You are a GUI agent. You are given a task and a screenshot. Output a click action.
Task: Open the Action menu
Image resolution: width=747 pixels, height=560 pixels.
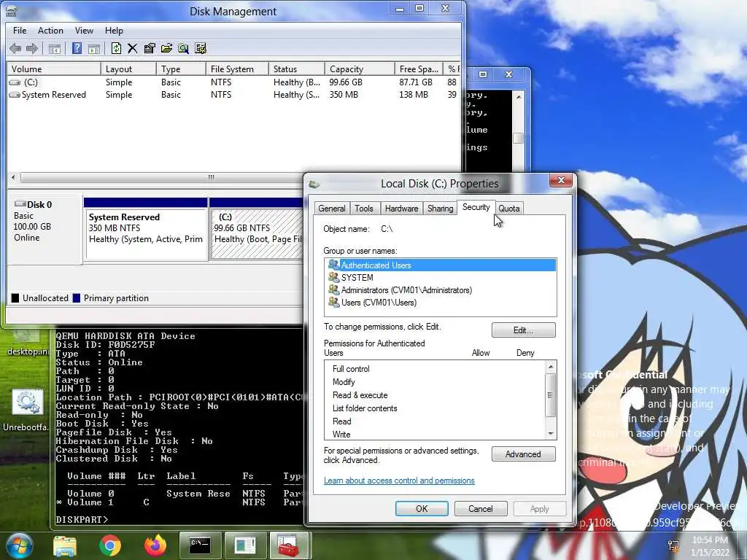point(50,31)
